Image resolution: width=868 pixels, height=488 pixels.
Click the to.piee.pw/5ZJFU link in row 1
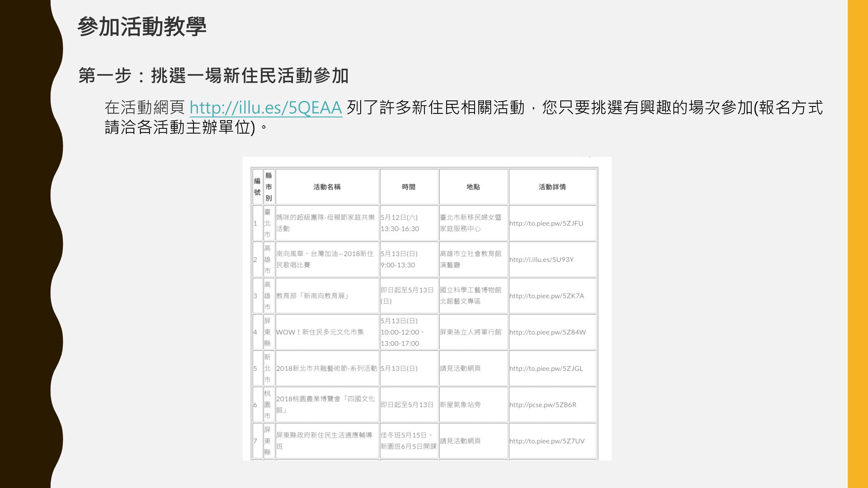(x=546, y=223)
